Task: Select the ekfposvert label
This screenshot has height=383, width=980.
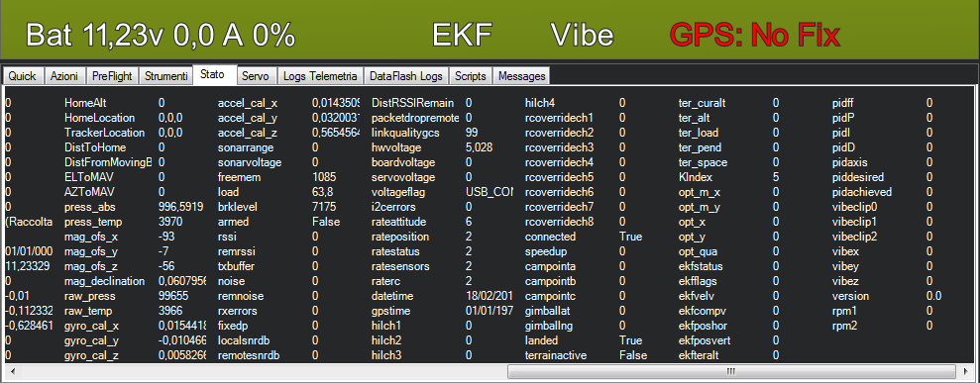Action: pos(705,340)
